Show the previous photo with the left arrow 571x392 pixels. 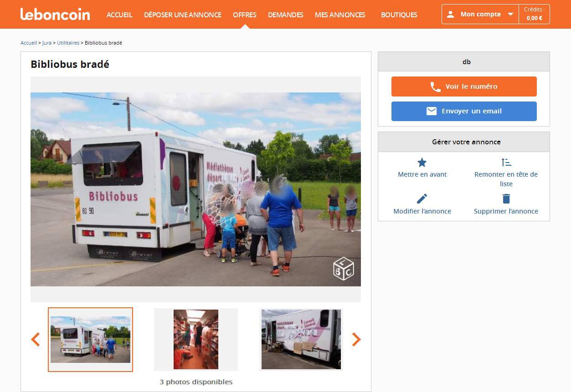36,339
